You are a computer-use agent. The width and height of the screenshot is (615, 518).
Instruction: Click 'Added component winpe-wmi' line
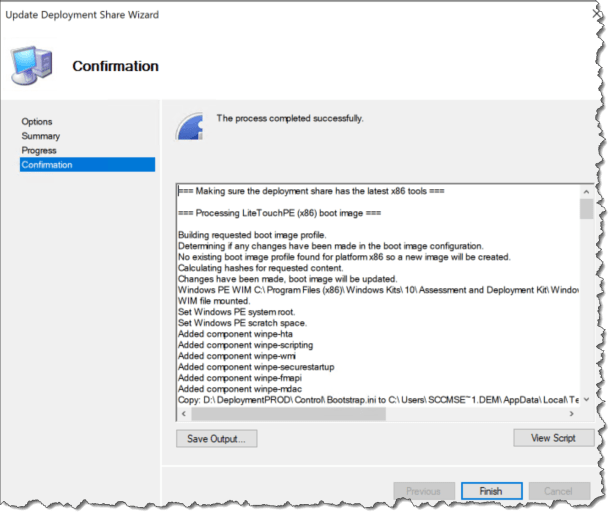[237, 356]
